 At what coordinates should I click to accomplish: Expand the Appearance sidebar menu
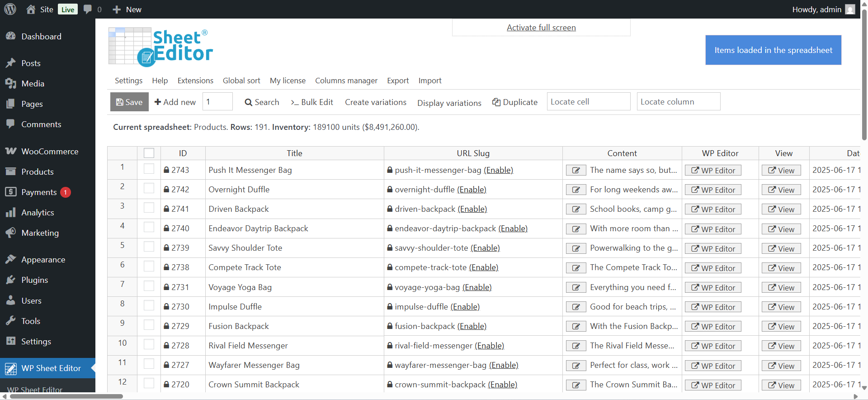pyautogui.click(x=43, y=260)
